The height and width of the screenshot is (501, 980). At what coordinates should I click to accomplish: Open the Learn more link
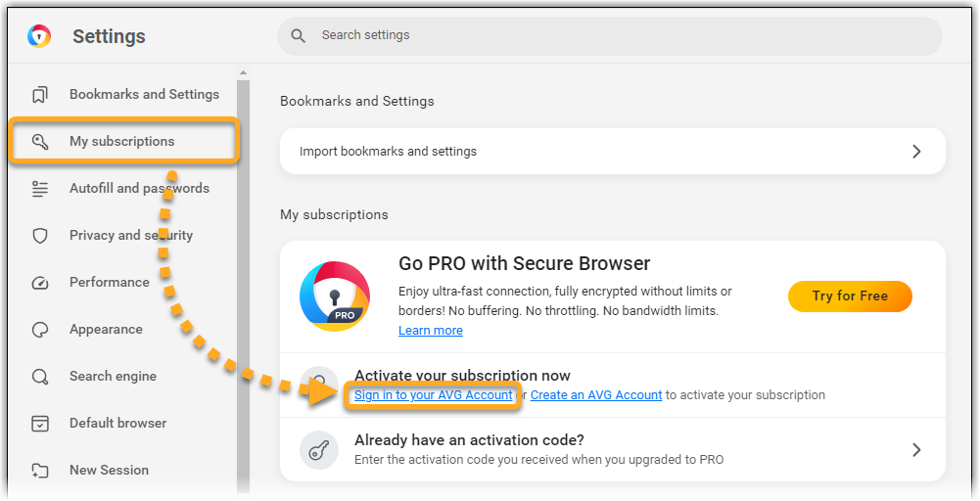431,331
